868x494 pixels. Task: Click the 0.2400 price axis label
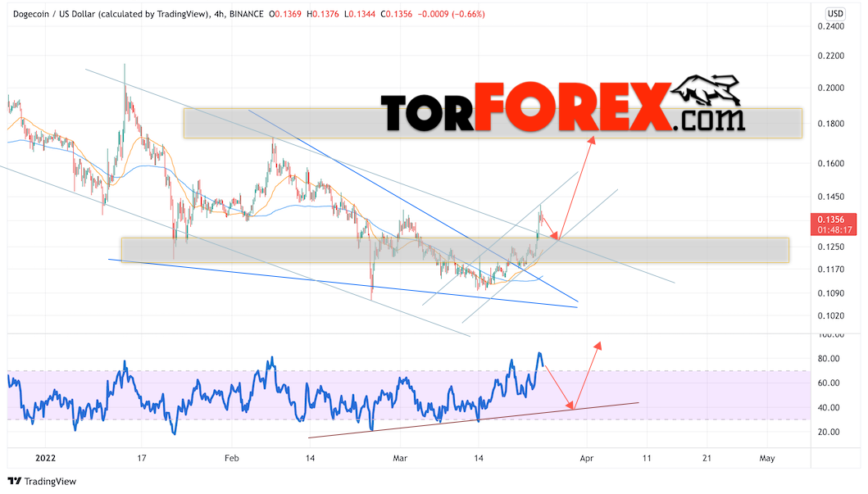click(831, 26)
